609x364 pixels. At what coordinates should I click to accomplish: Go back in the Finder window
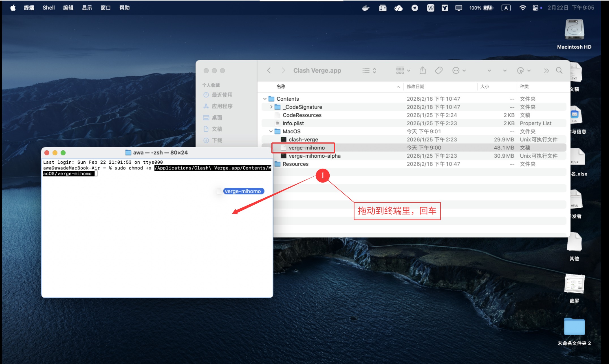tap(269, 70)
